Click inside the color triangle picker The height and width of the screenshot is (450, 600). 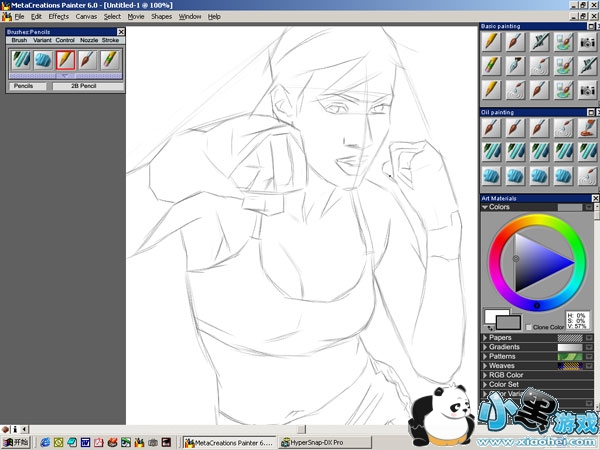tap(537, 264)
